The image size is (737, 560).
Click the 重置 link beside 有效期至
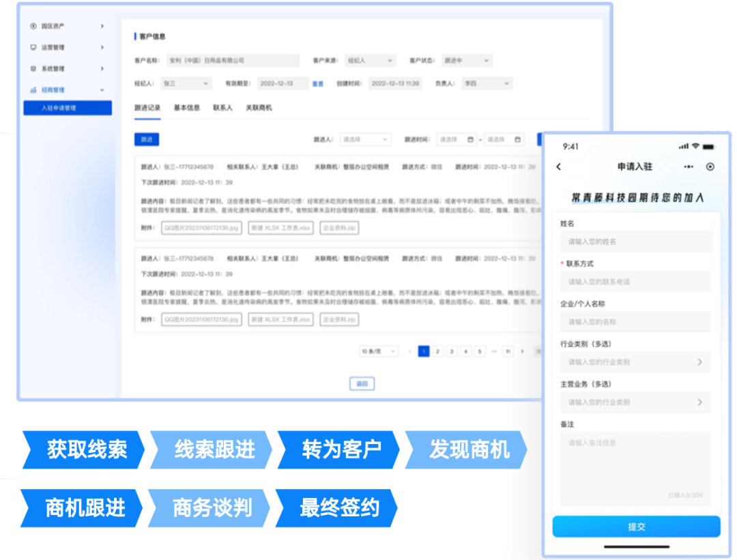[x=318, y=84]
